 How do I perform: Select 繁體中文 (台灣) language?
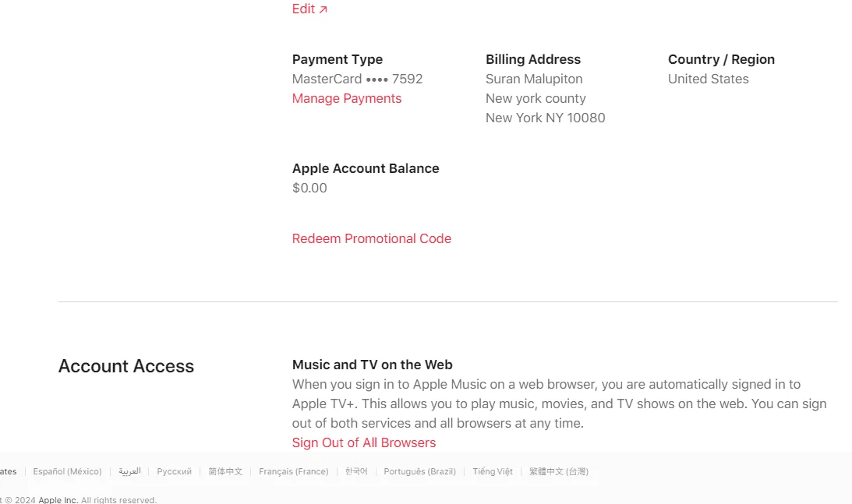pyautogui.click(x=559, y=471)
